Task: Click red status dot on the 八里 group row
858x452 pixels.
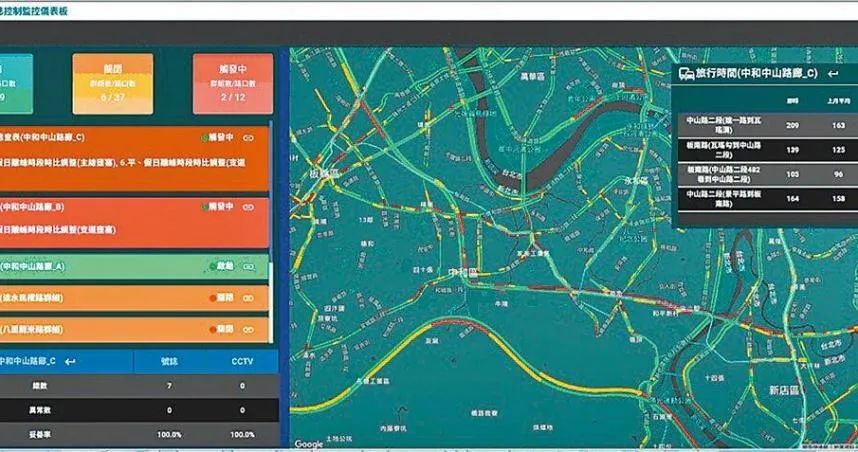Action: (x=212, y=329)
